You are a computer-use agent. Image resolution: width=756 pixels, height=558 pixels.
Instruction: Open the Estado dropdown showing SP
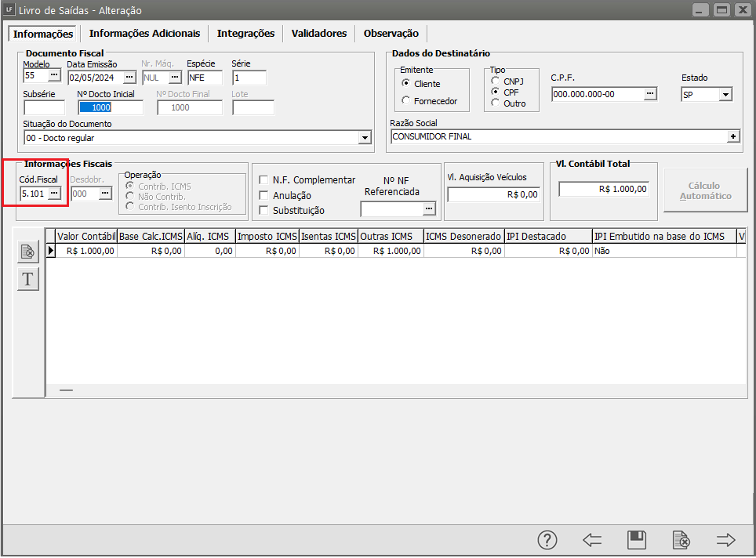[x=725, y=94]
